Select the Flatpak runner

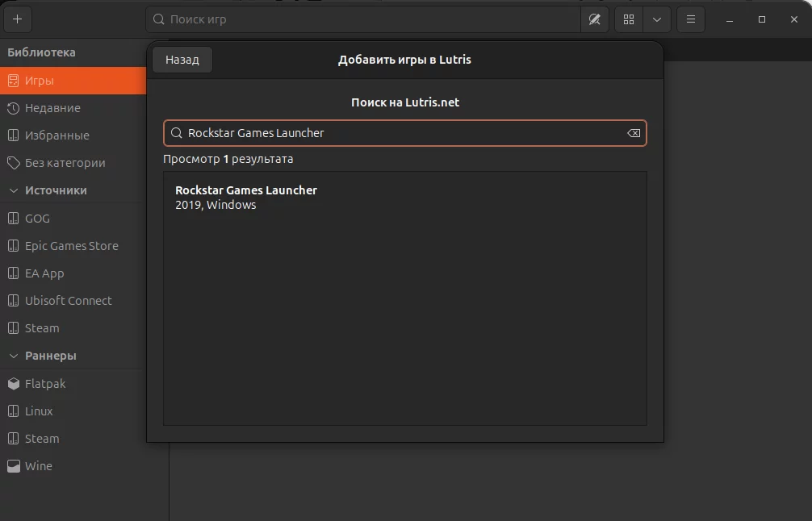tap(73, 384)
